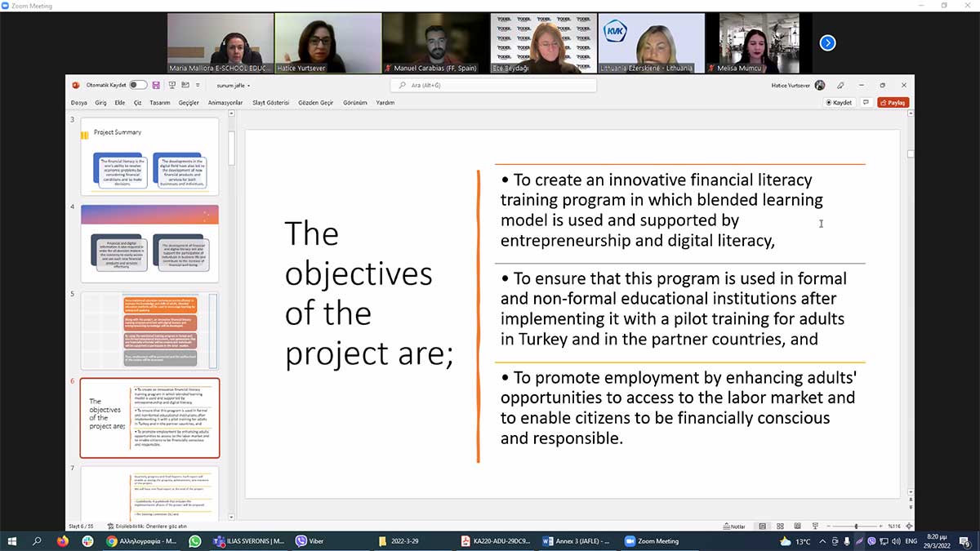Image resolution: width=980 pixels, height=551 pixels.
Task: Switch to Slide Sorter view icon
Action: (778, 527)
